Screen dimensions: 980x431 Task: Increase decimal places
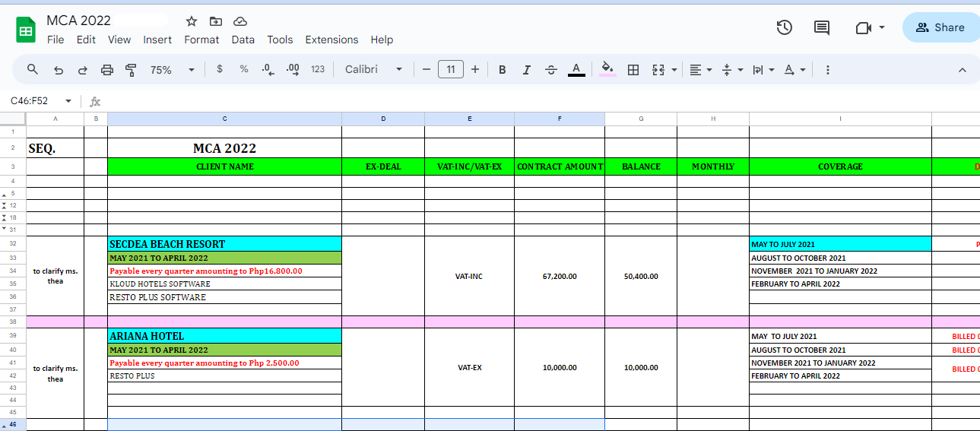click(x=293, y=69)
